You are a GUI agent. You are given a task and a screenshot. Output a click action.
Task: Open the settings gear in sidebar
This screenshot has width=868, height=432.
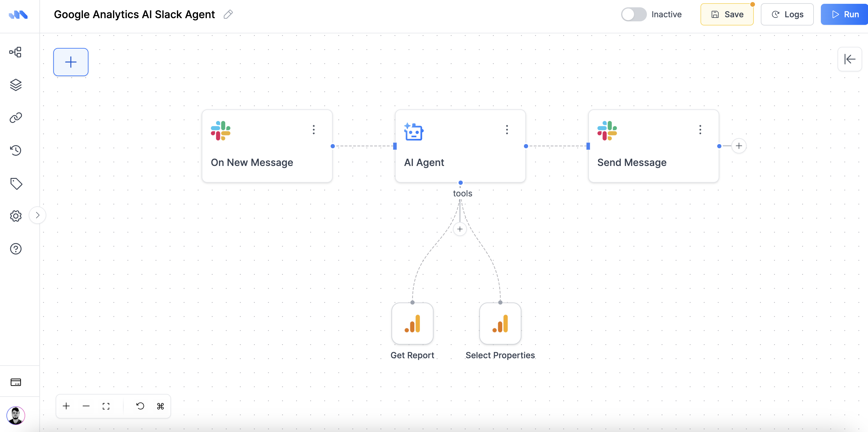[16, 216]
